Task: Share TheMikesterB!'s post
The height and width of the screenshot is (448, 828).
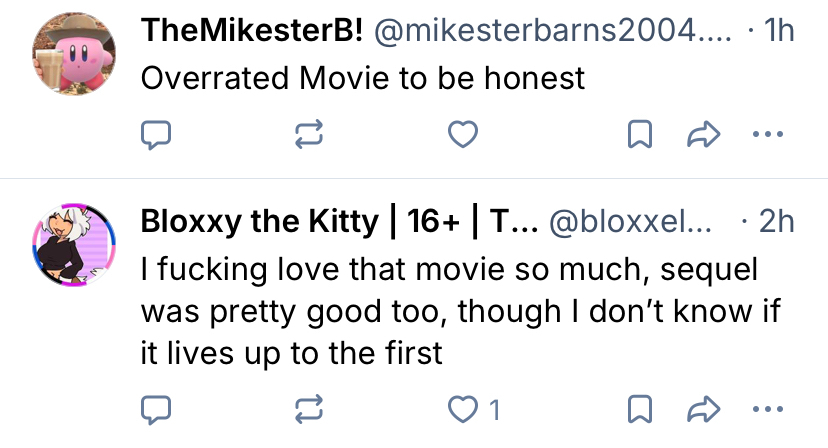Action: click(706, 135)
